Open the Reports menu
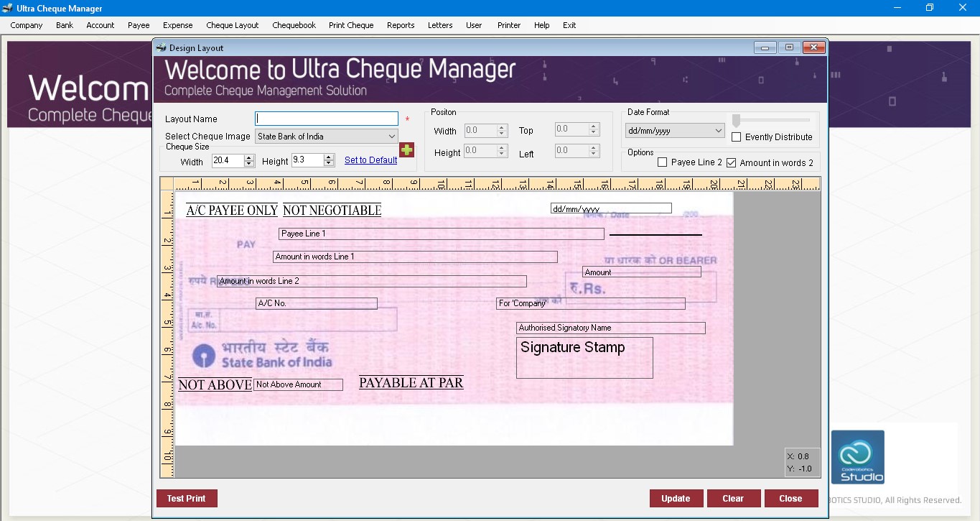 tap(401, 25)
